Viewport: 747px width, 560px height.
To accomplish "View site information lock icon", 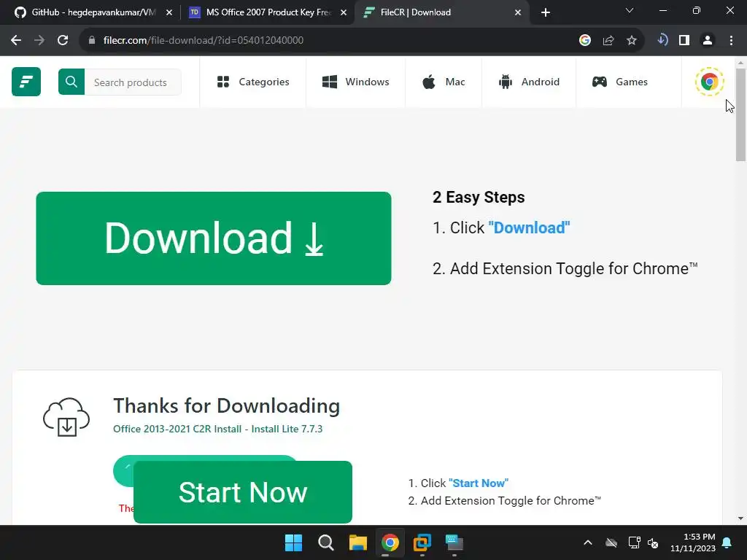I will 92,41.
